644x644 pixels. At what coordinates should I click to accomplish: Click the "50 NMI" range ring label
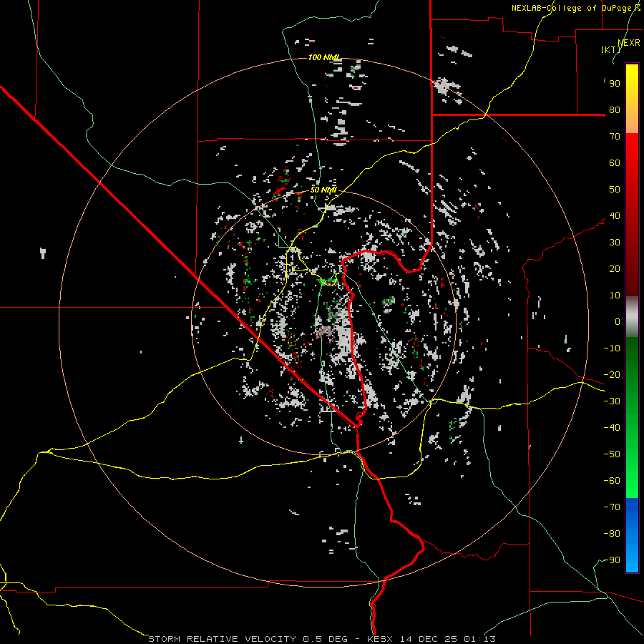pos(323,190)
